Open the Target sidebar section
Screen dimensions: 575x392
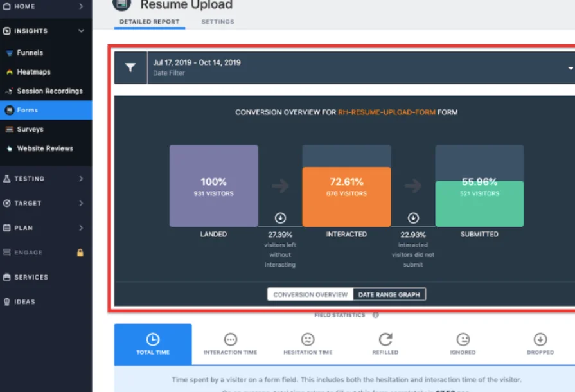[x=46, y=203]
